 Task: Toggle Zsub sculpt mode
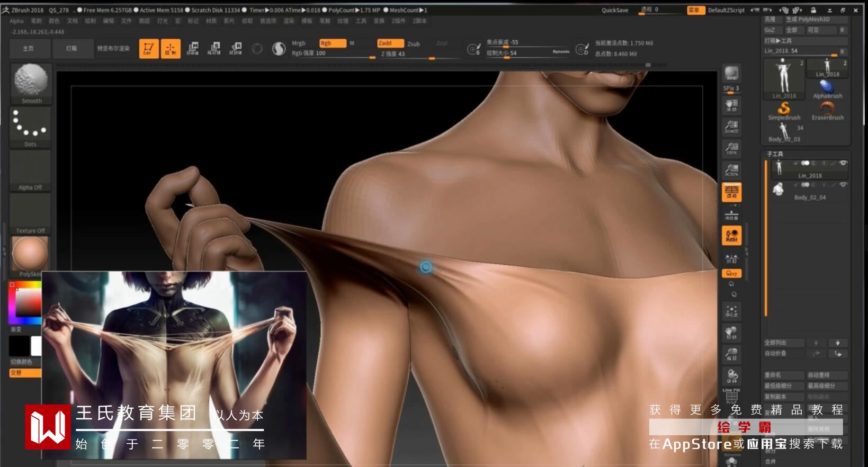tap(414, 44)
